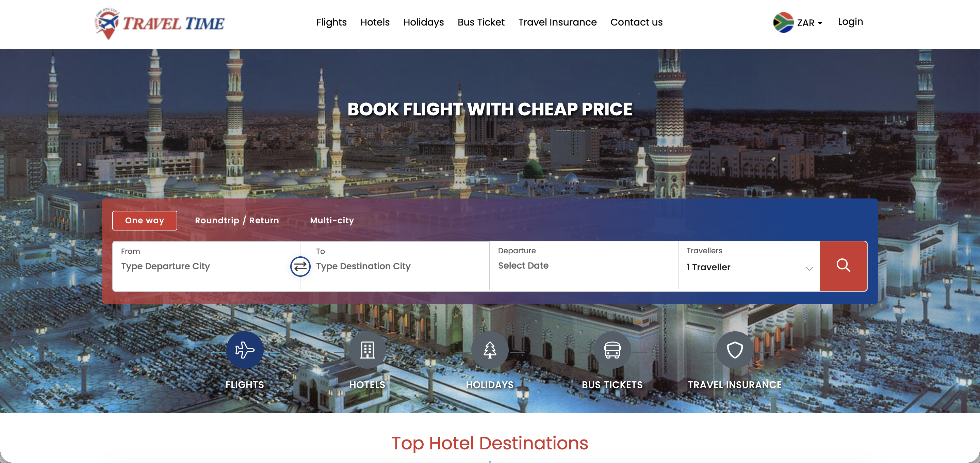Open the ZAR currency dropdown
The height and width of the screenshot is (463, 980).
click(x=810, y=23)
